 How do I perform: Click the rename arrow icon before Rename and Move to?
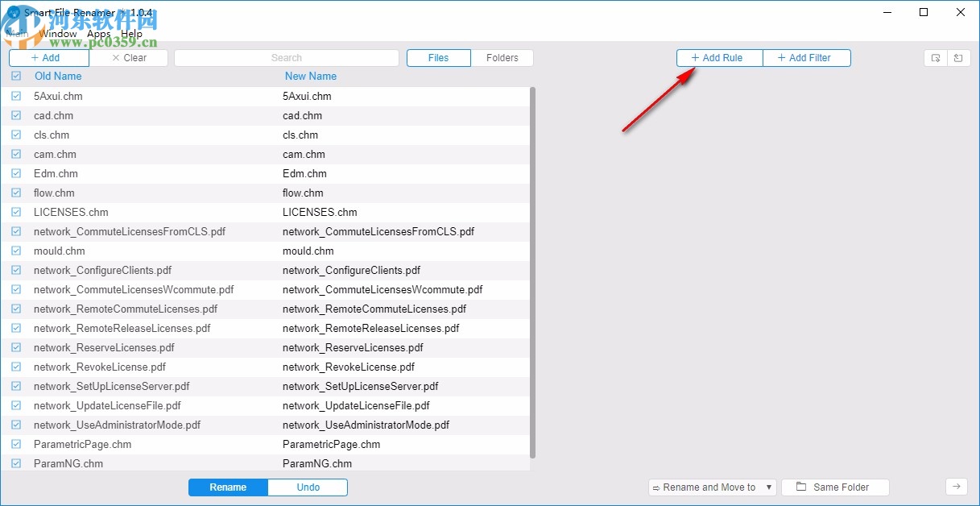[656, 487]
